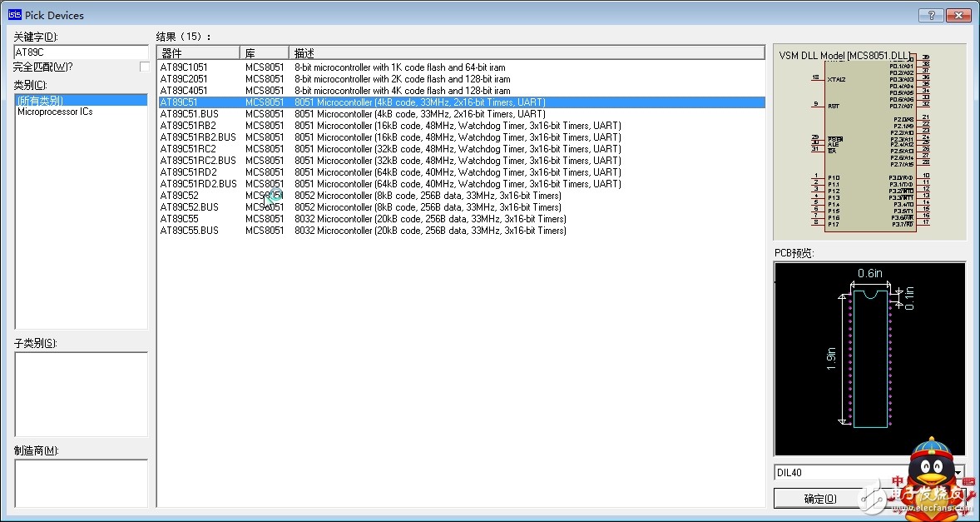The width and height of the screenshot is (980, 522).
Task: Select AT89C51RC2.BUS device row
Action: 461,161
